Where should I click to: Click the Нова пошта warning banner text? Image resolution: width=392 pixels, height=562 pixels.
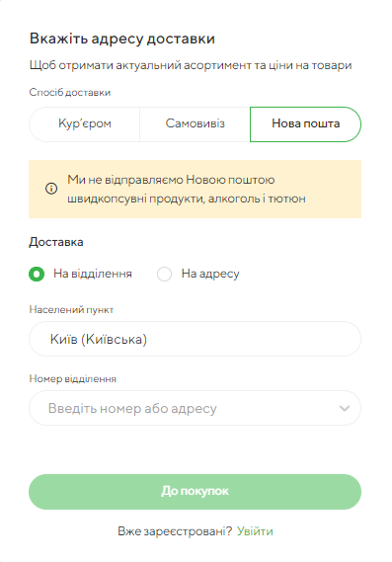(x=187, y=189)
